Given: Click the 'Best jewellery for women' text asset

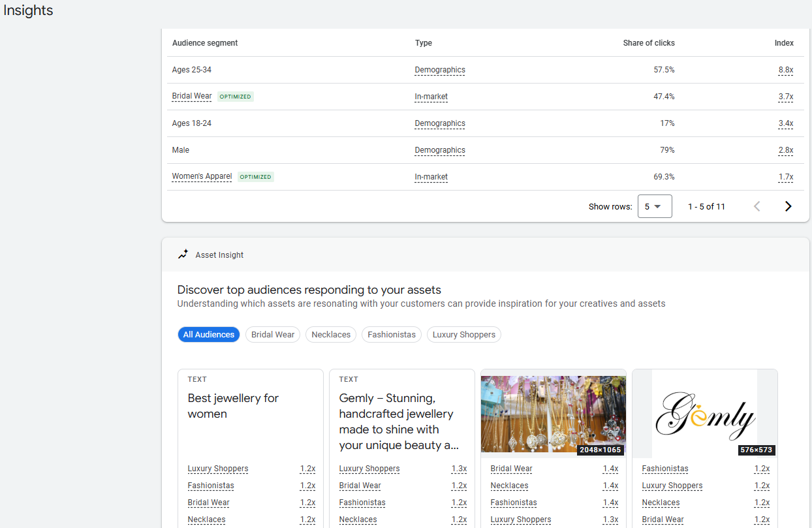Looking at the screenshot, I should (233, 406).
